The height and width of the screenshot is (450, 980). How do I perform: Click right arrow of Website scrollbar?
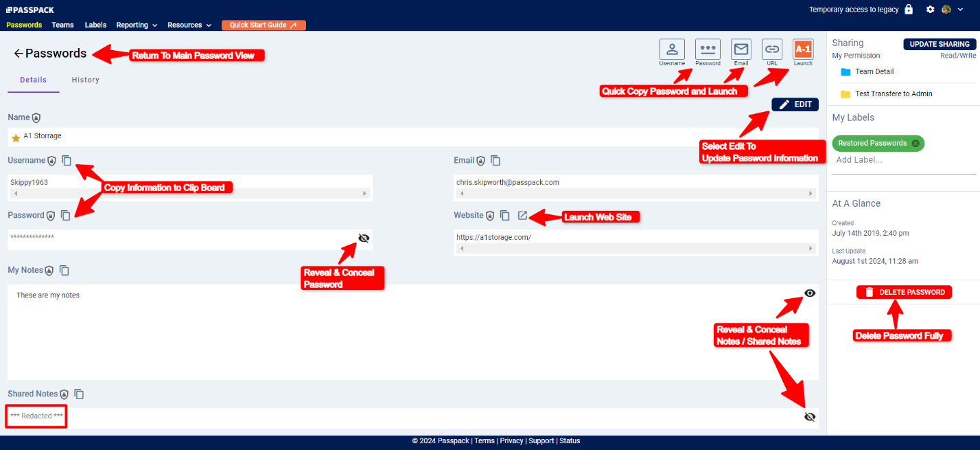click(811, 249)
